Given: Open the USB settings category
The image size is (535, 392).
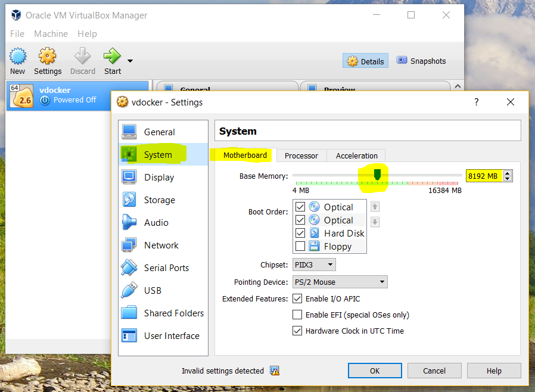Looking at the screenshot, I should 163,290.
